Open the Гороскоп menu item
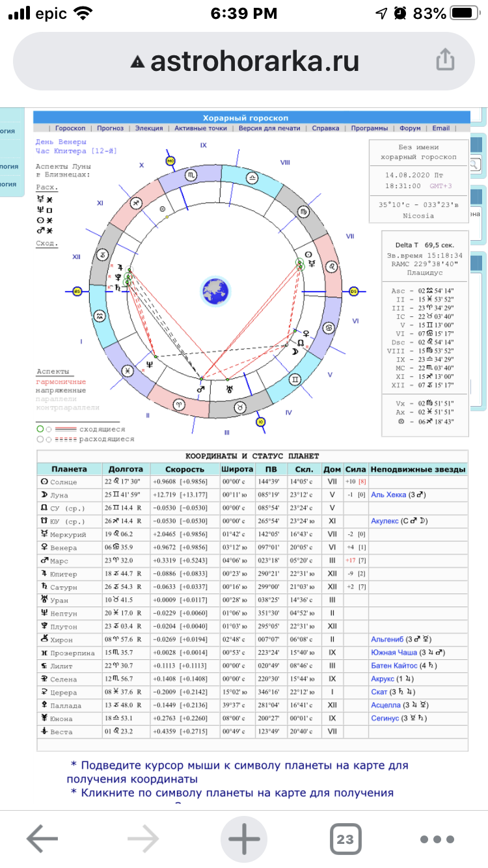The height and width of the screenshot is (868, 488). 70,128
